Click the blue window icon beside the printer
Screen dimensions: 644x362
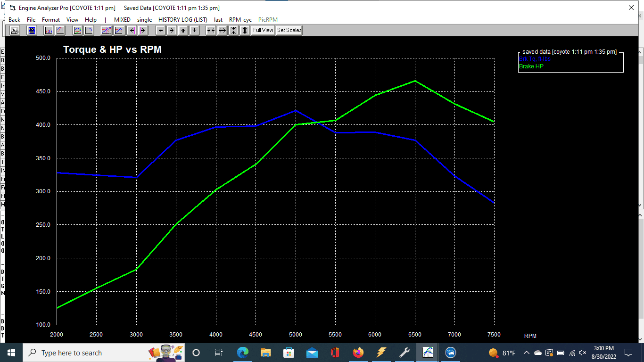(x=32, y=30)
